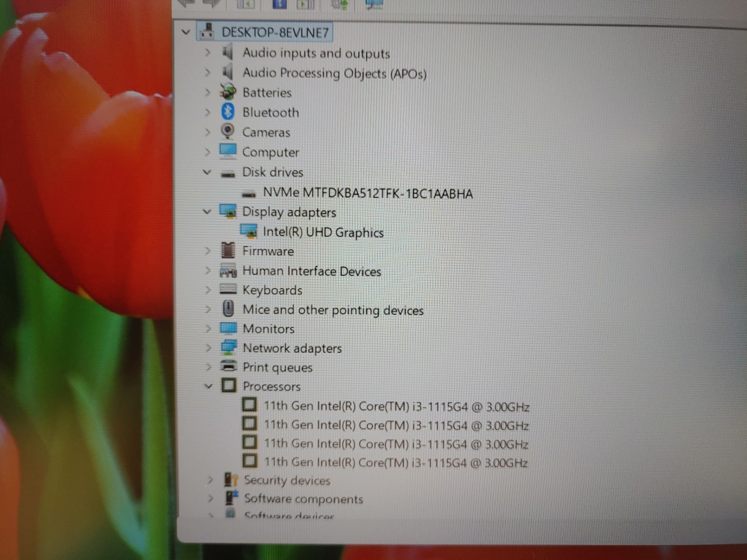Click the Security devices icon

click(230, 480)
